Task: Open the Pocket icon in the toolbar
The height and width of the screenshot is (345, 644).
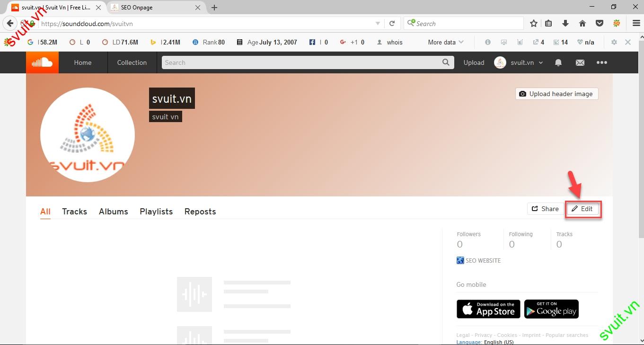Action: tap(599, 23)
